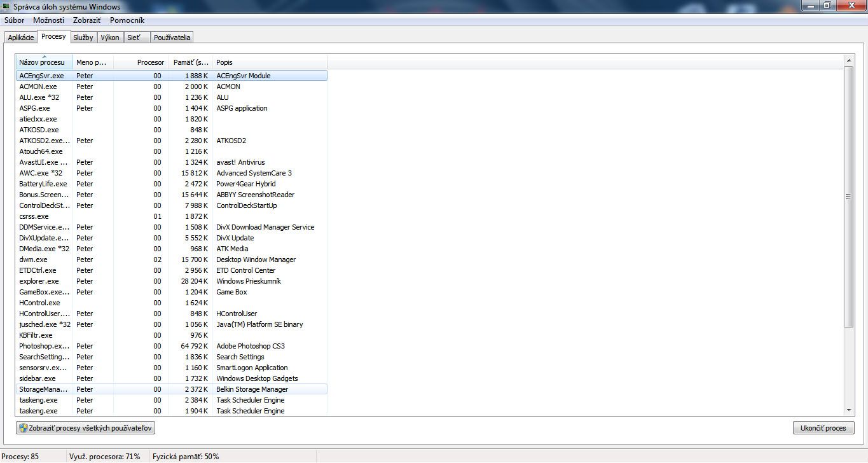Select the KBFiltr.exe process

tap(172, 335)
